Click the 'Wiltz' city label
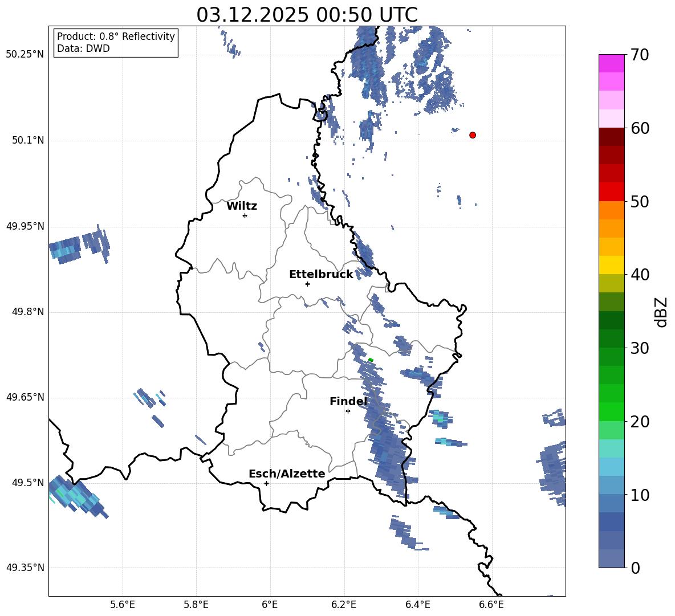 [242, 206]
